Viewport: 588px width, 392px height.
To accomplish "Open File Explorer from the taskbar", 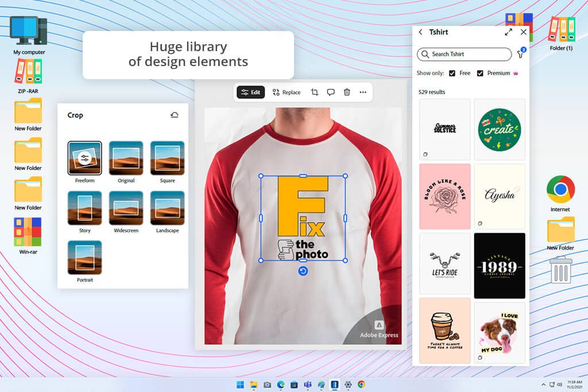I will tap(254, 385).
